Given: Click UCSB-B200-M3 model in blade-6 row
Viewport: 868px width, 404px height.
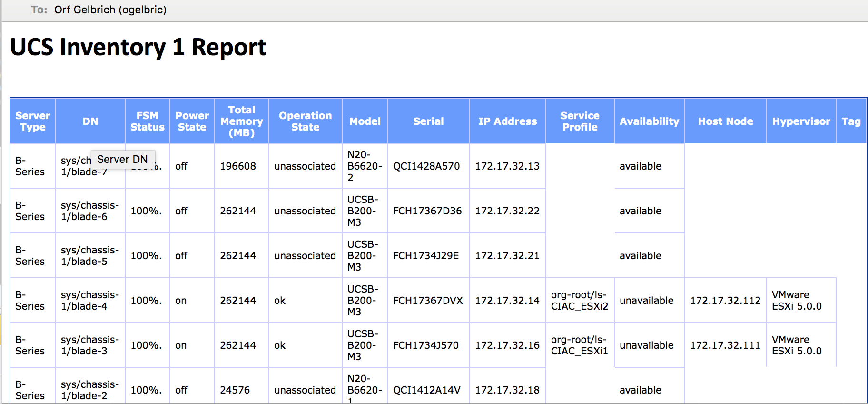Looking at the screenshot, I should [x=363, y=211].
